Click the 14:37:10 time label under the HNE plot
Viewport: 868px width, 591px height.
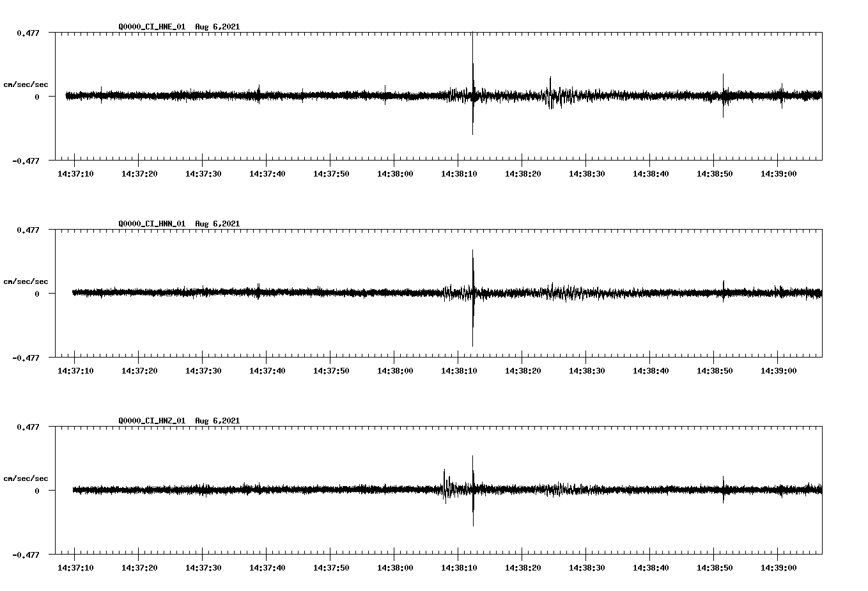point(75,174)
